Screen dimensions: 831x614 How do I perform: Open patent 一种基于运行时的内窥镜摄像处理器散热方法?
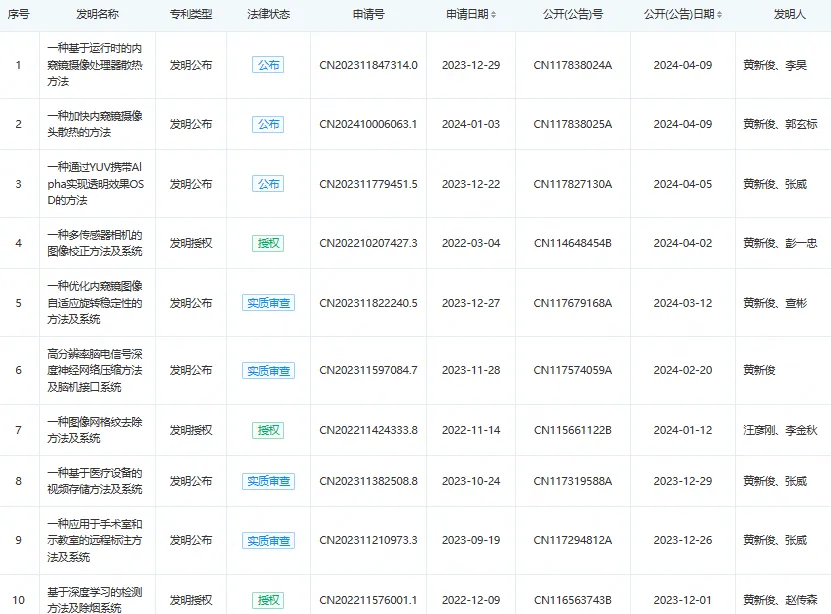coord(95,65)
